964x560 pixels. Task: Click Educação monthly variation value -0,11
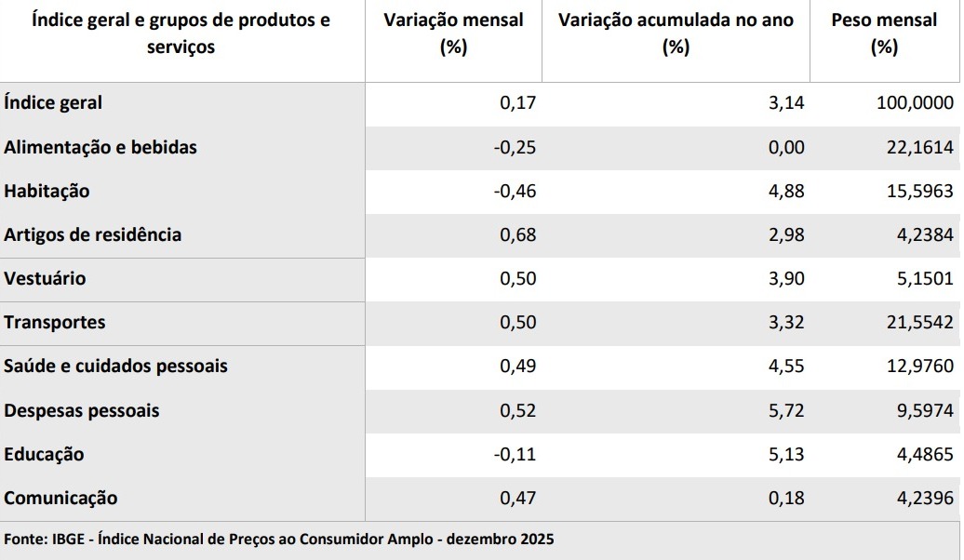(515, 454)
